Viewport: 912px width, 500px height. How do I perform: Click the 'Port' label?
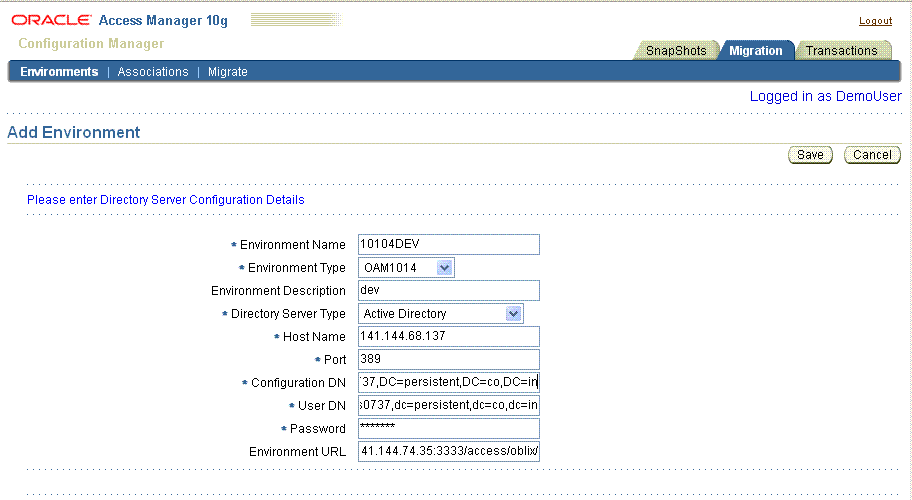point(335,360)
